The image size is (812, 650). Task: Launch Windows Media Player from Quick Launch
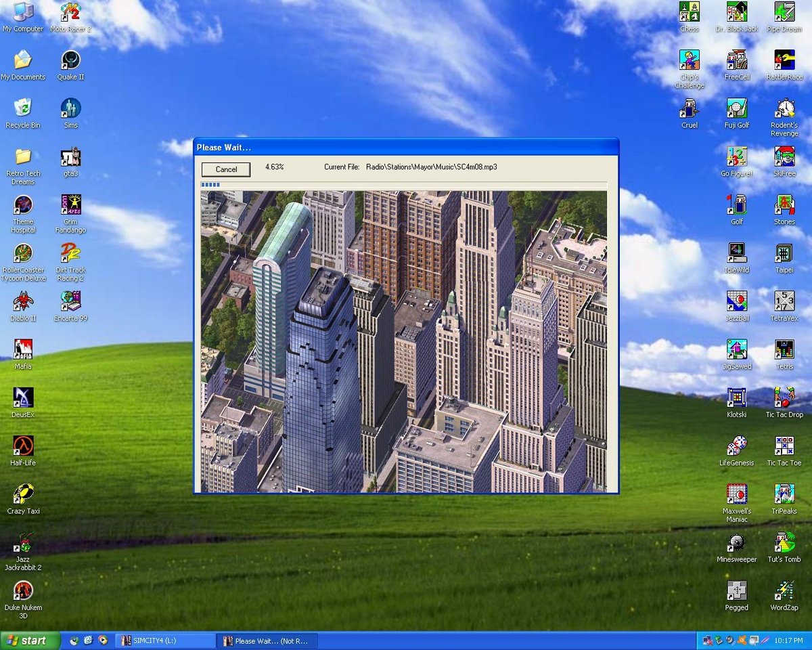(x=104, y=641)
